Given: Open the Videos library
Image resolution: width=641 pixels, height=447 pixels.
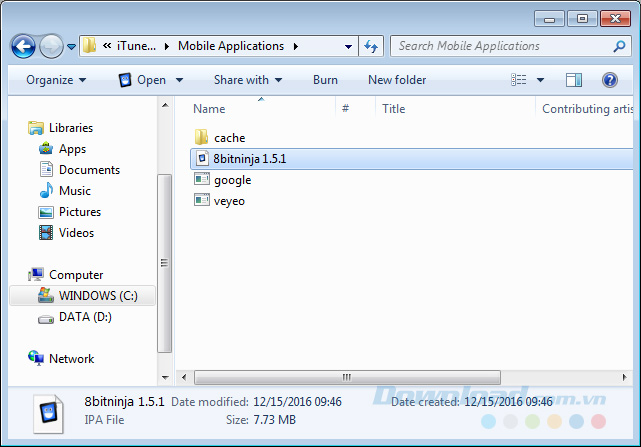Looking at the screenshot, I should (76, 233).
